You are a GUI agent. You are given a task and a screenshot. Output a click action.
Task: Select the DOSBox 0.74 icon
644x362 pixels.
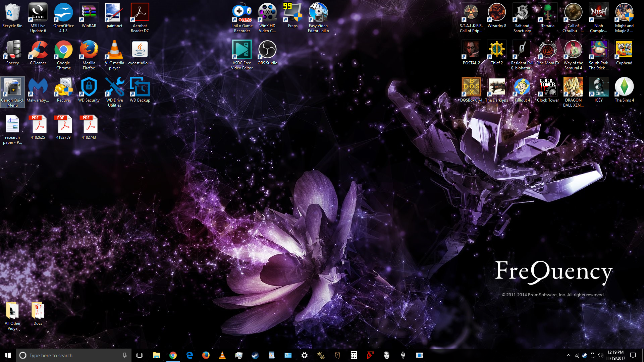[x=471, y=90]
